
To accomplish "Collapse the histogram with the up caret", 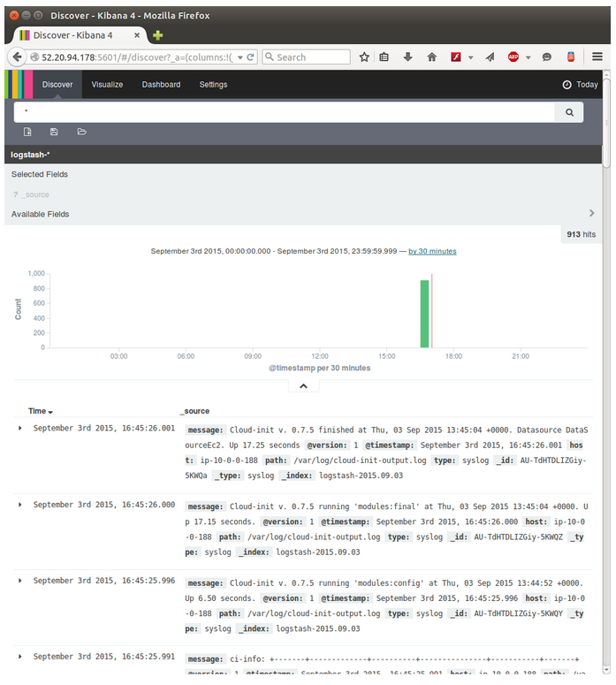I will pos(303,386).
